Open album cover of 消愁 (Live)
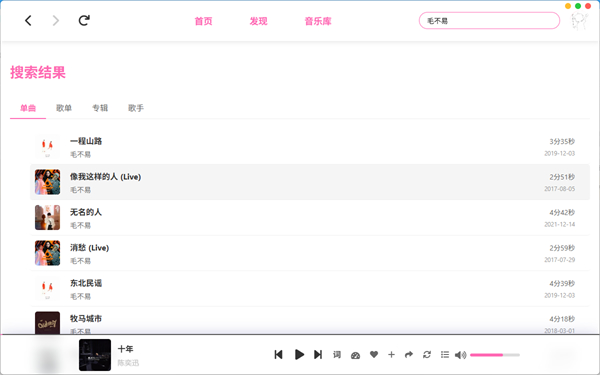 point(47,253)
